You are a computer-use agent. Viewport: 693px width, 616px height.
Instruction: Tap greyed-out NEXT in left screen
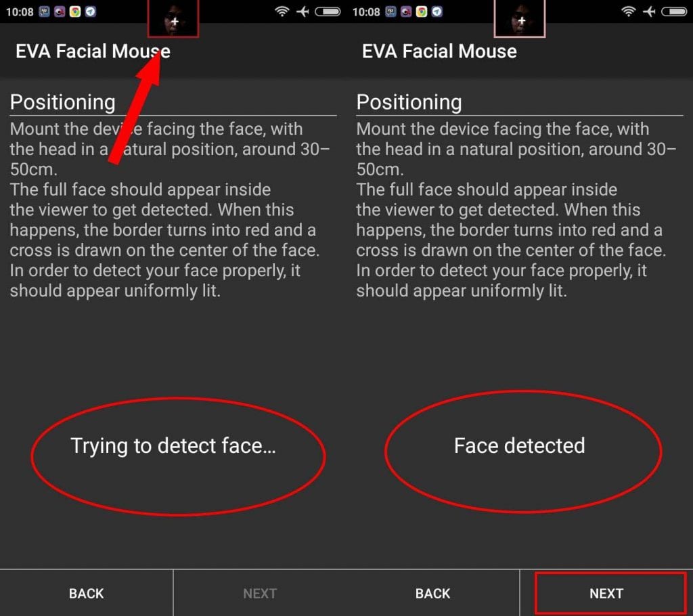click(x=260, y=593)
